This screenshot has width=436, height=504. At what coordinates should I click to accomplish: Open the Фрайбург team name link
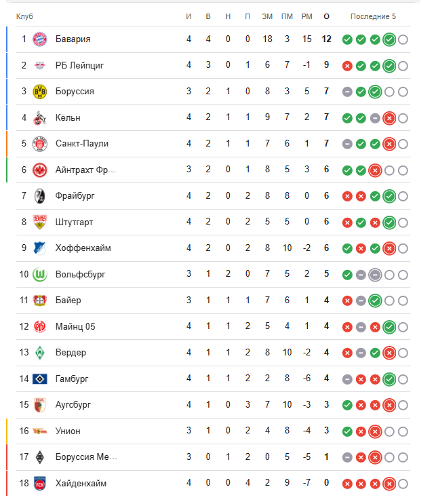point(74,196)
